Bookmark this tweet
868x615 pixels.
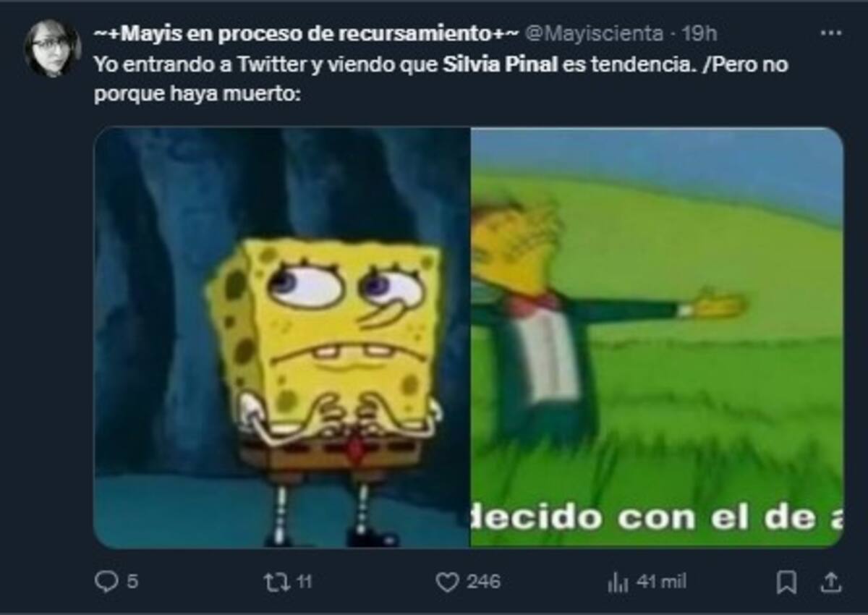(786, 582)
